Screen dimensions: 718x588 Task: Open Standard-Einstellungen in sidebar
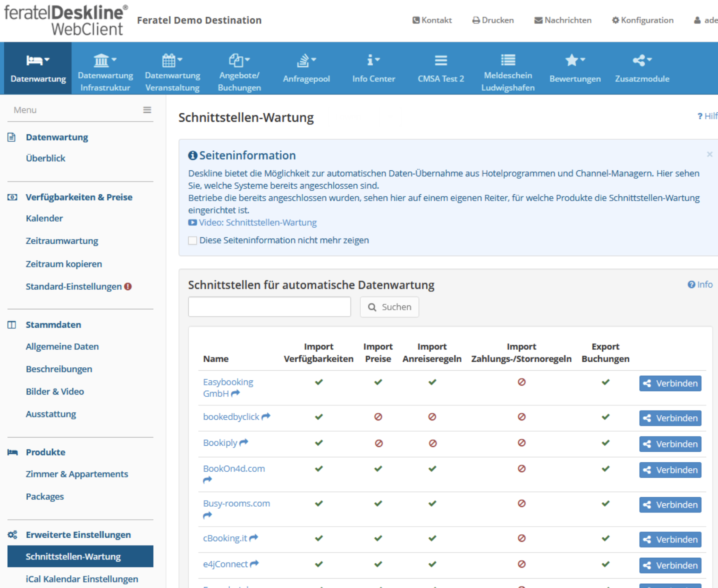(x=74, y=286)
